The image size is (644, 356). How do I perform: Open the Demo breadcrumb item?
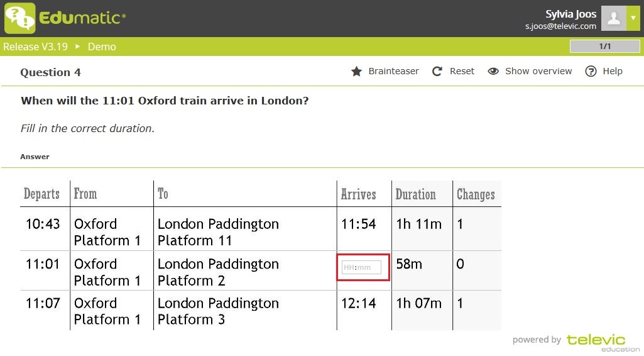(102, 47)
